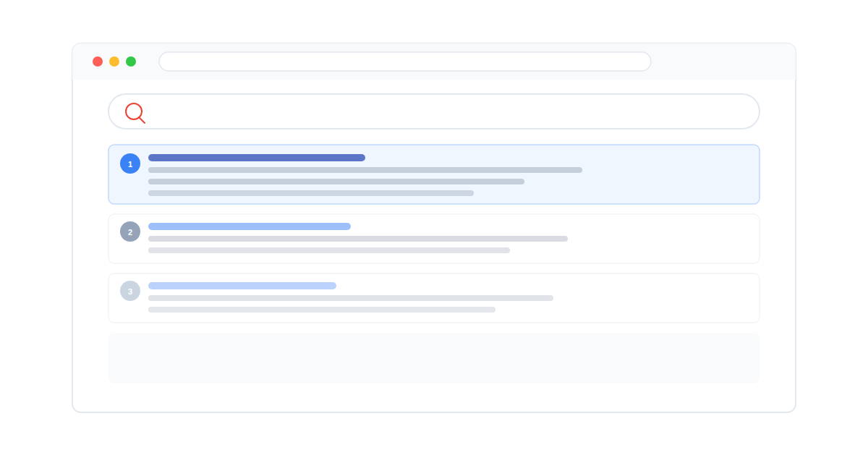
Task: Click the blue number 1 result badge
Action: 130,164
